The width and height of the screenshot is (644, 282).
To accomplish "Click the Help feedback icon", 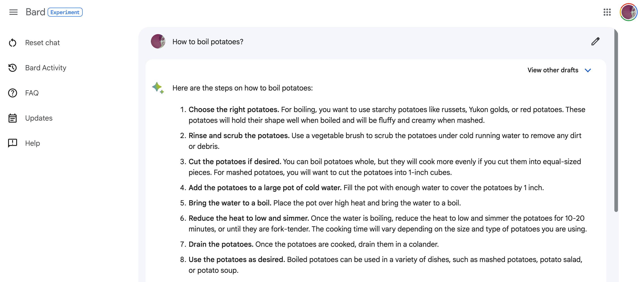I will (x=13, y=143).
